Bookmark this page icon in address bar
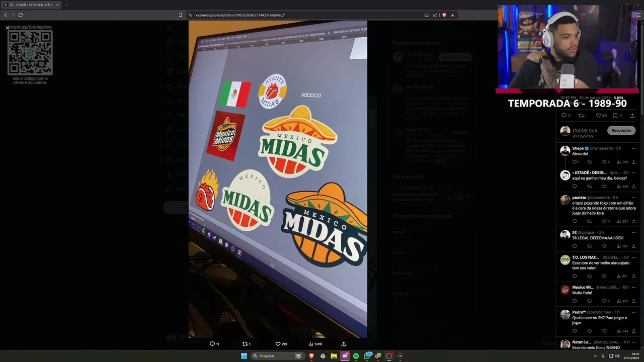This screenshot has height=362, width=644. pyautogui.click(x=180, y=15)
